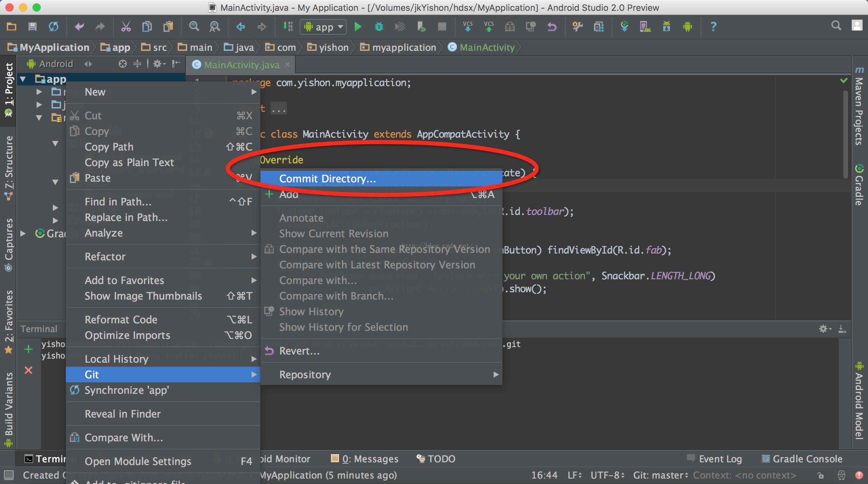
Task: Navigate back with the blue arrow
Action: pyautogui.click(x=241, y=26)
